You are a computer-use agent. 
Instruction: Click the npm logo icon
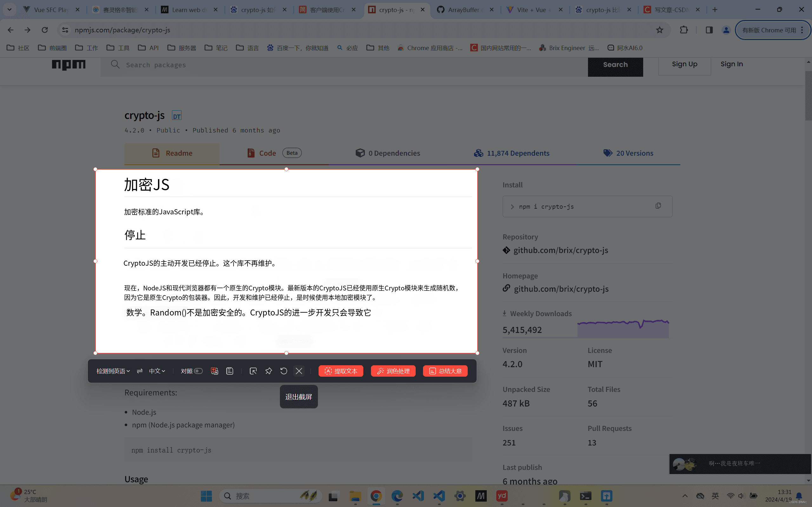tap(69, 64)
